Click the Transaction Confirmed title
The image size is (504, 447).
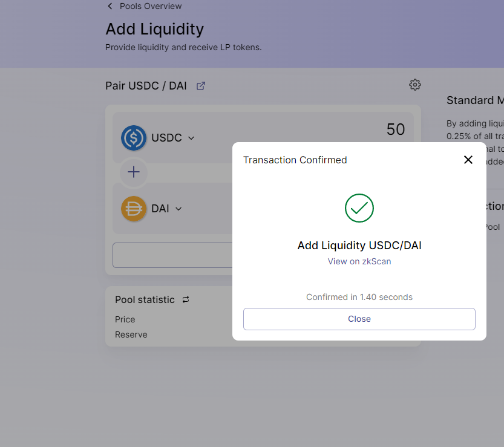click(295, 160)
